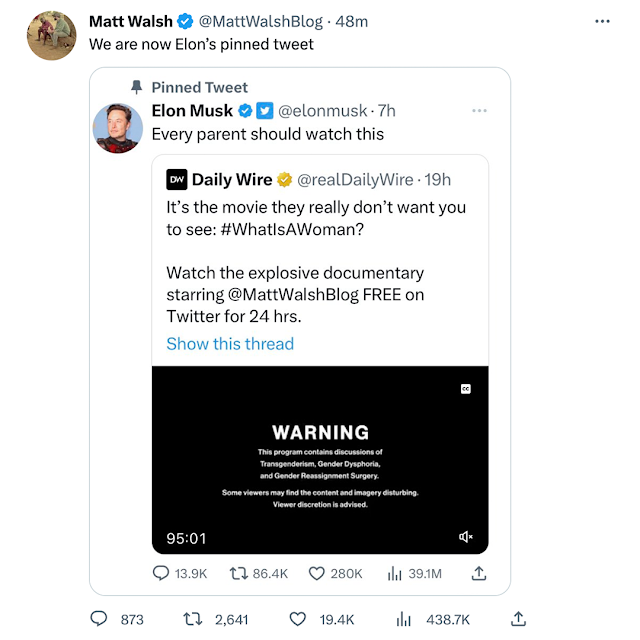Share Matt Walsh's tweet

coord(518,620)
